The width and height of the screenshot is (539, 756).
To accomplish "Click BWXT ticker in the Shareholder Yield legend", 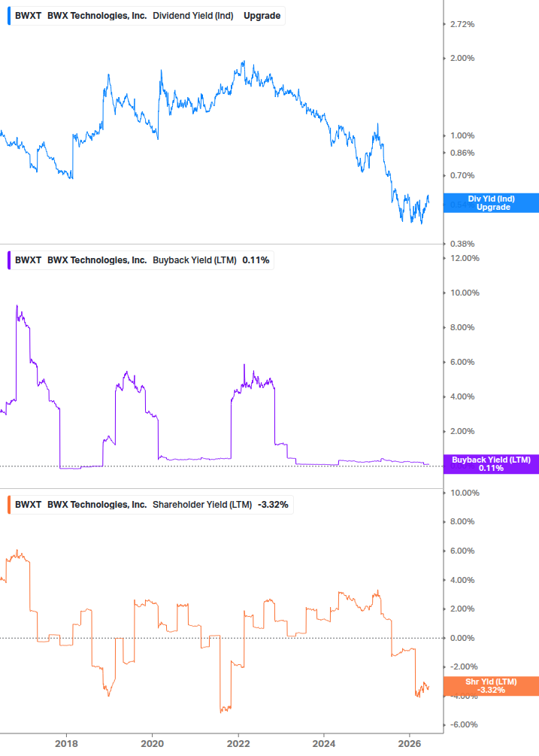I will 28,504.
